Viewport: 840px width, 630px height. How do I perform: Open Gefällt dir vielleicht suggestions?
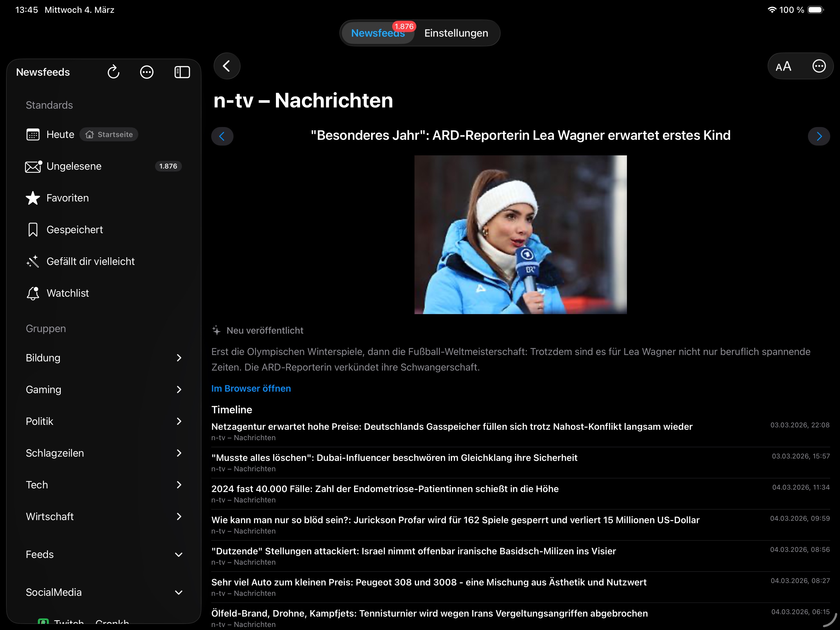(33, 261)
